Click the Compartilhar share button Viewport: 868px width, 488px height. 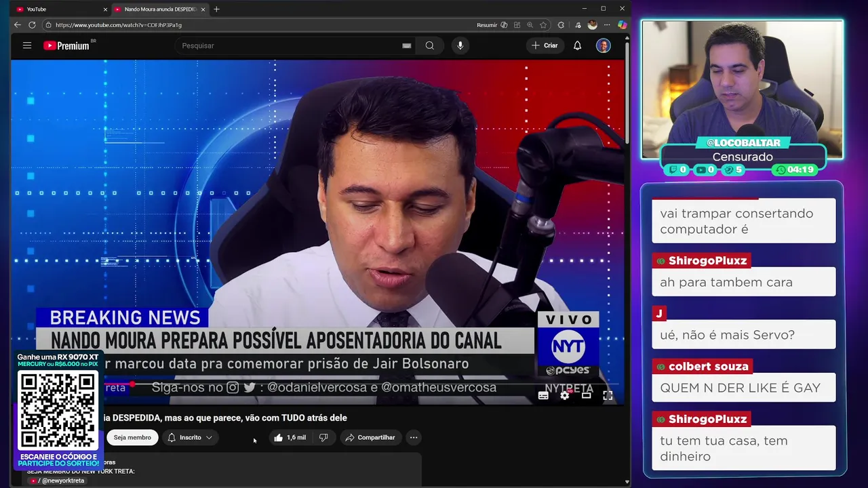tap(370, 438)
